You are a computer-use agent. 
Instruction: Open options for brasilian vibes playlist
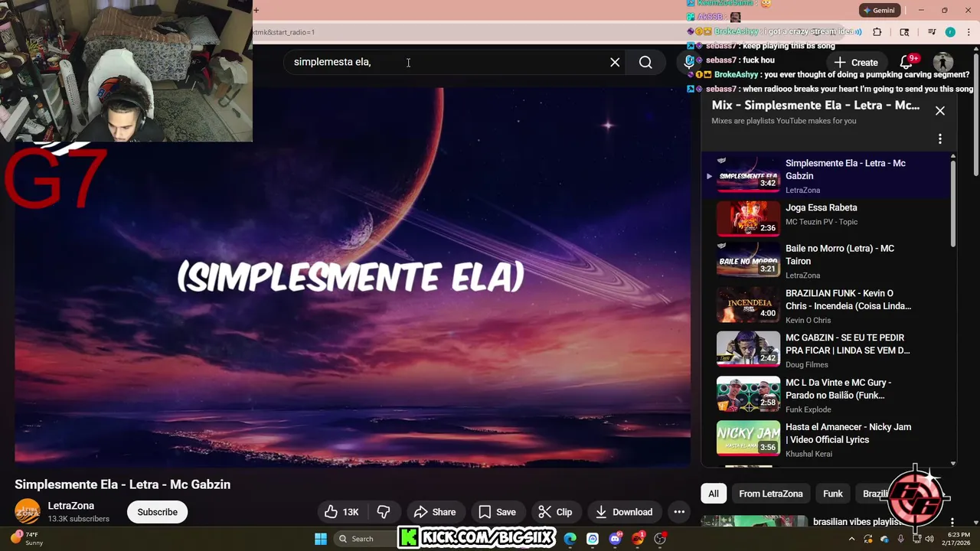(x=952, y=522)
